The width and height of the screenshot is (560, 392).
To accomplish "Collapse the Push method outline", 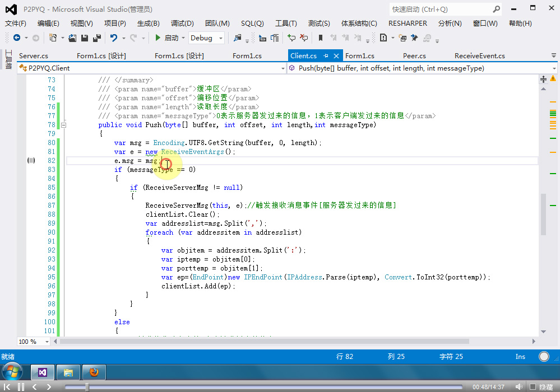I will 63,125.
